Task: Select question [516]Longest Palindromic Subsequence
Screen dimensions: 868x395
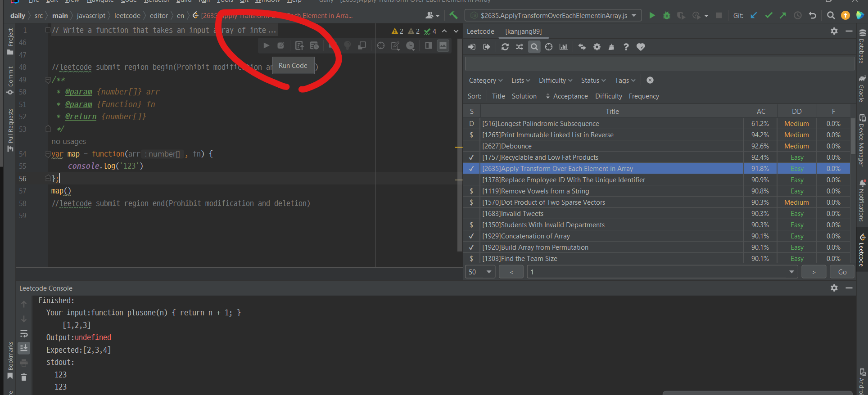Action: 656,124
